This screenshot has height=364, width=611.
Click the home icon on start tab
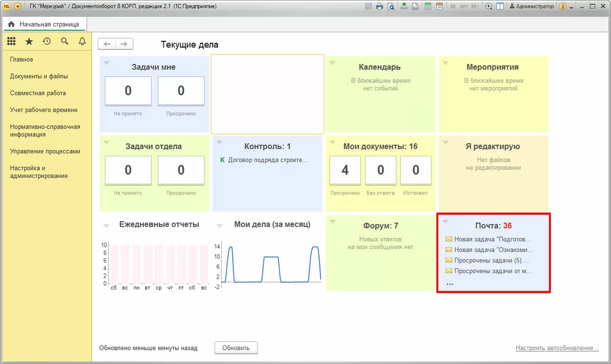coord(11,24)
